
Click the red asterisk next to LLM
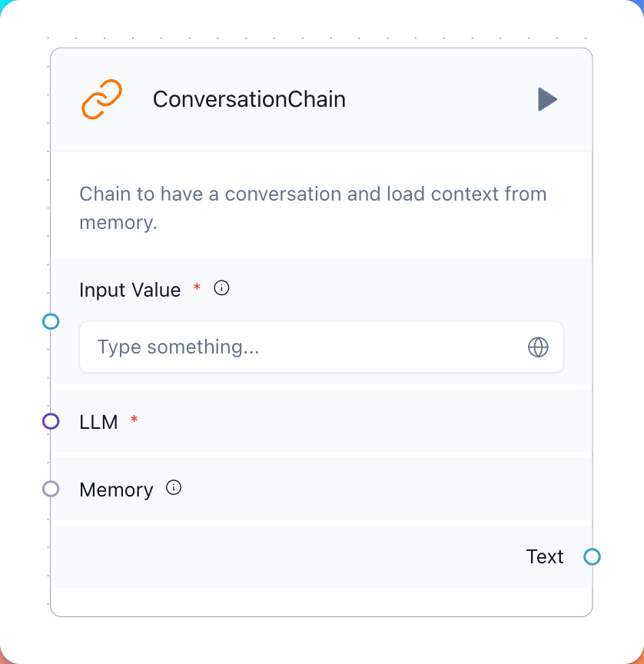click(x=134, y=420)
